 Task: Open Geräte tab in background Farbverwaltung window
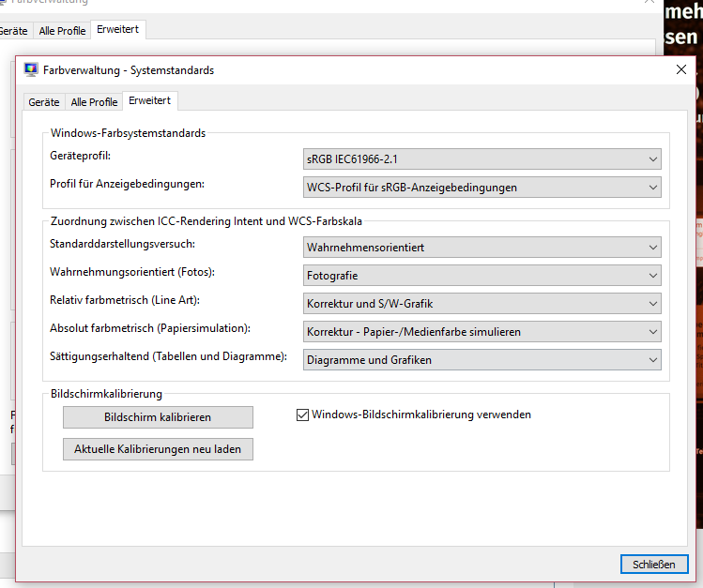coord(14,31)
